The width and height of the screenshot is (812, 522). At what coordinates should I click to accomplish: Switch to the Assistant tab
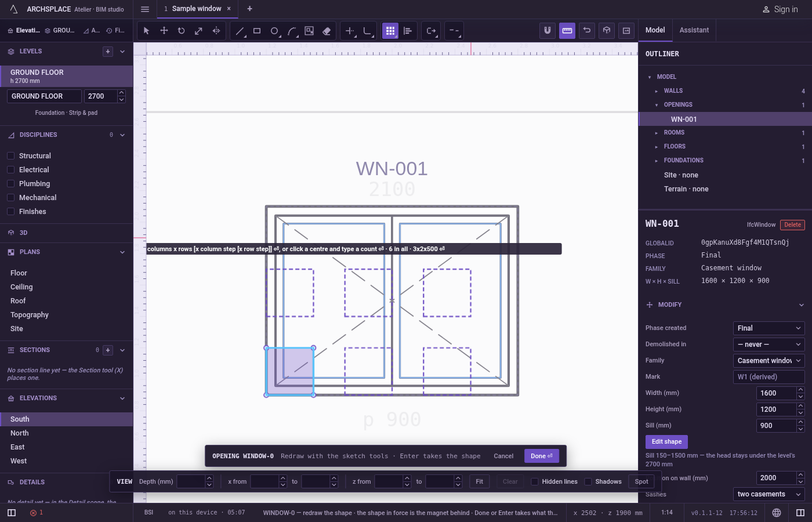coord(694,30)
